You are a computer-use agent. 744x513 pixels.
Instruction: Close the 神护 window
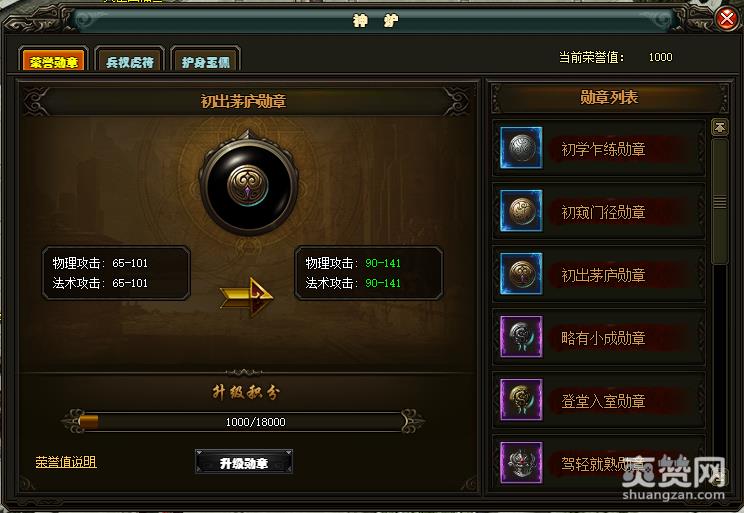(x=726, y=19)
